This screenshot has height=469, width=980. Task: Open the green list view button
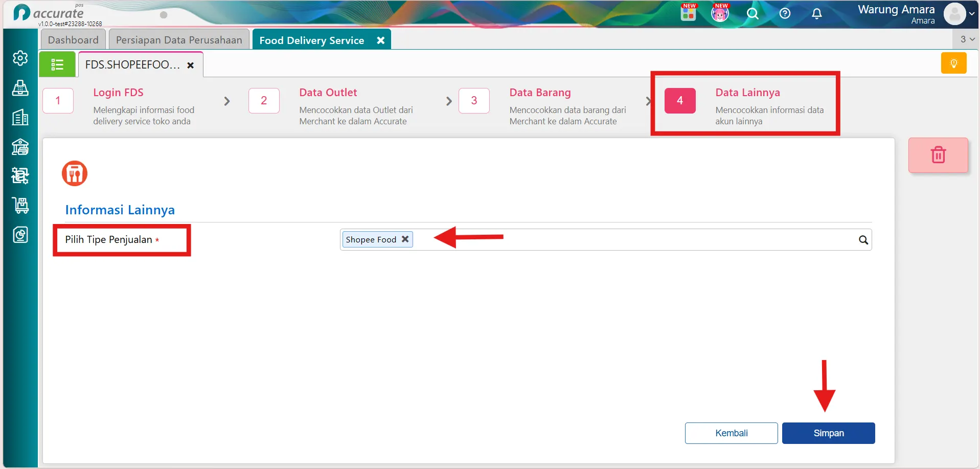pyautogui.click(x=57, y=65)
